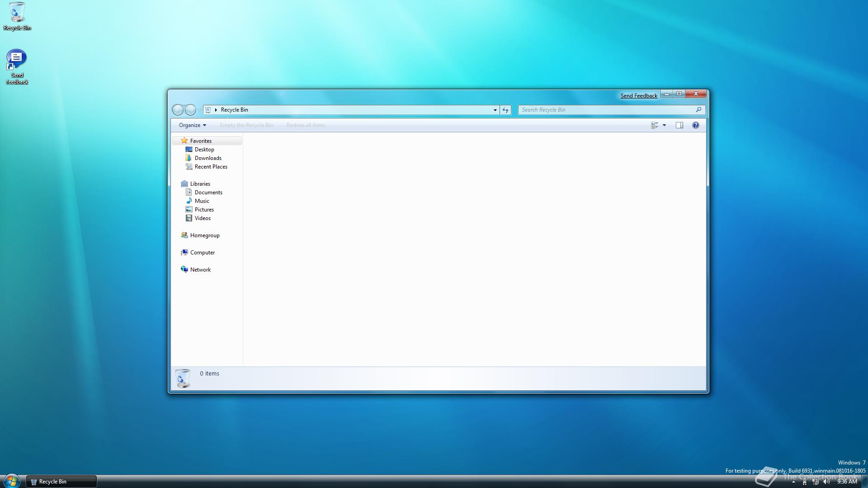Select Libraries in navigation pane

[x=200, y=184]
